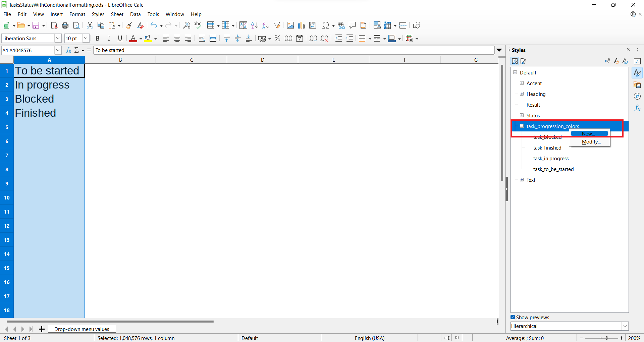The width and height of the screenshot is (644, 342).
Task: Click the Sort Ascending icon
Action: point(255,25)
